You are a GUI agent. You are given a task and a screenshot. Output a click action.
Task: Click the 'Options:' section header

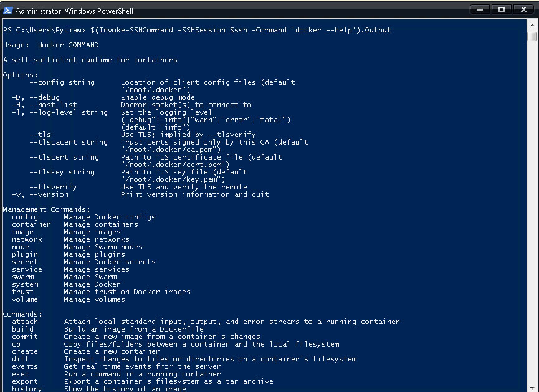click(20, 74)
